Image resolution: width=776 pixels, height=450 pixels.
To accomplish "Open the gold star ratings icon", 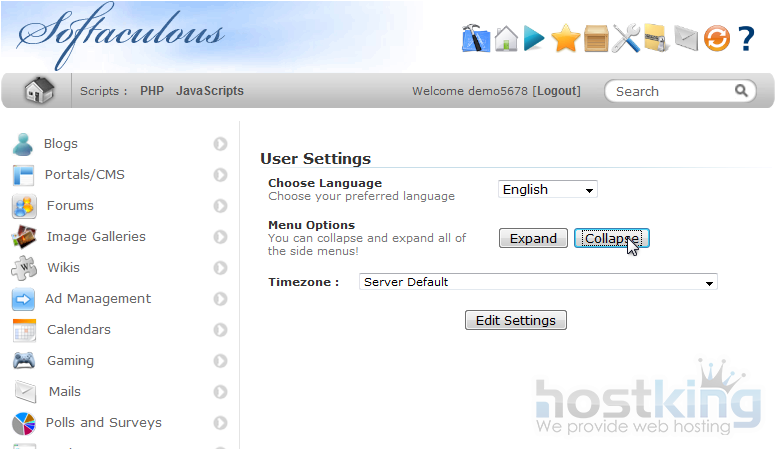I will tap(565, 39).
